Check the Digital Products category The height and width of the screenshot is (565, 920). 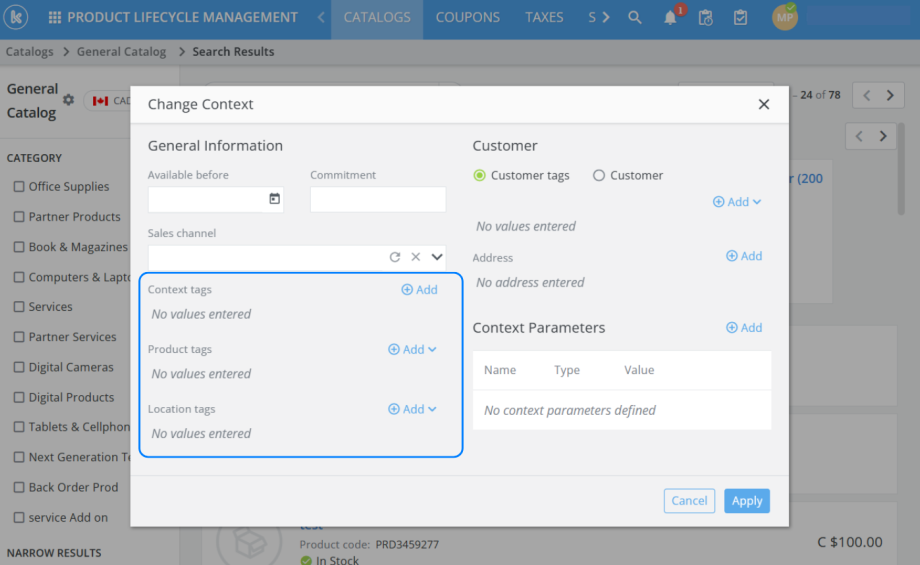[19, 397]
